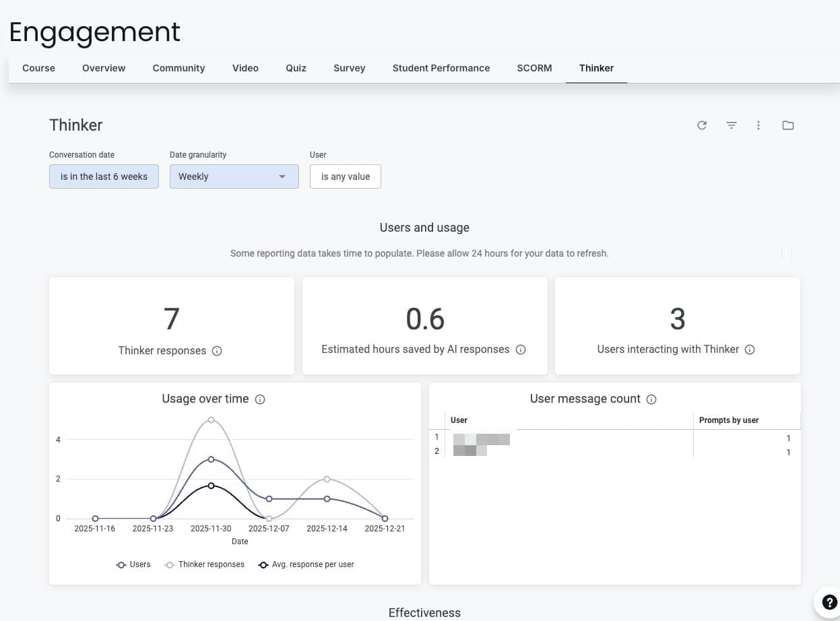
Task: Open the SCORM tab
Action: tap(534, 68)
